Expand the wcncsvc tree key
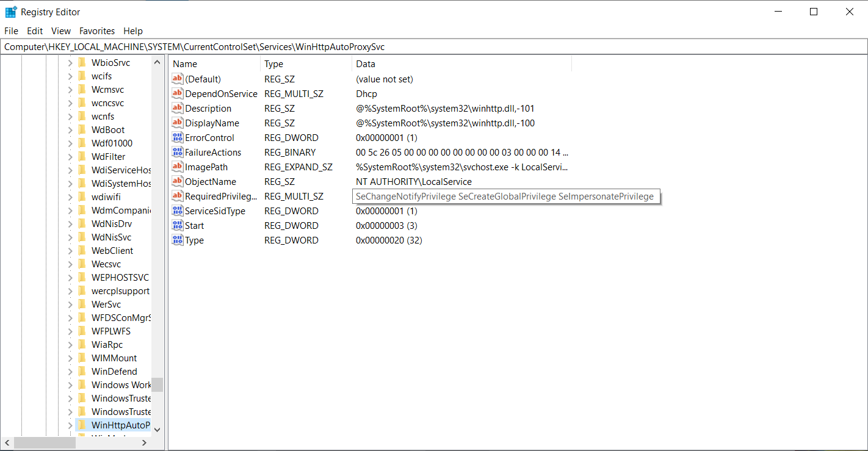The width and height of the screenshot is (868, 451). click(70, 103)
